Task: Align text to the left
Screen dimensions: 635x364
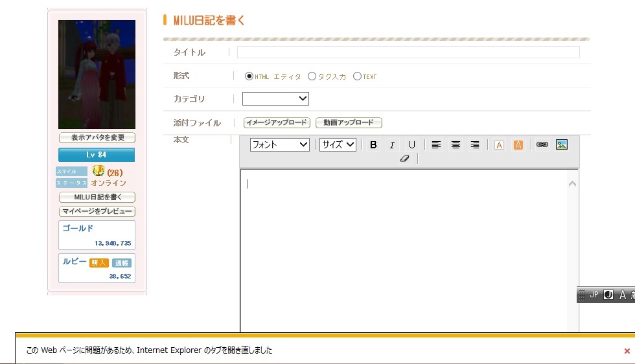Action: click(436, 145)
